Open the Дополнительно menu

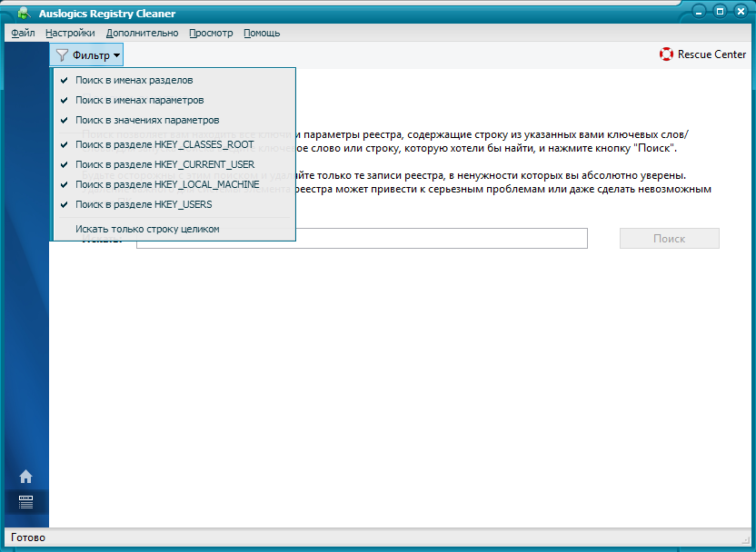pos(143,34)
